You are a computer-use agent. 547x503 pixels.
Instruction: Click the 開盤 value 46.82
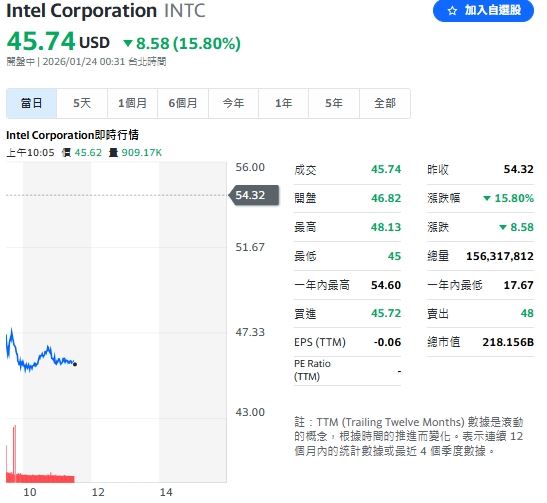pos(386,198)
